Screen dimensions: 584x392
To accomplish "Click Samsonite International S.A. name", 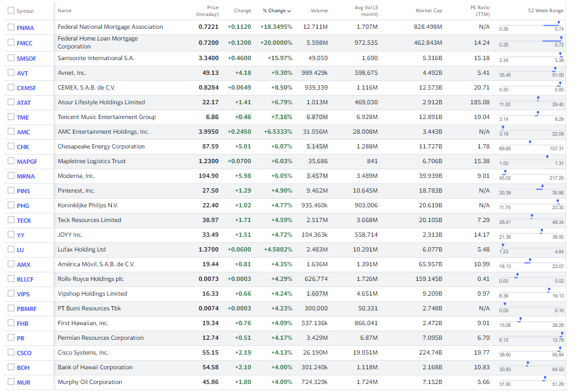I will 96,58.
